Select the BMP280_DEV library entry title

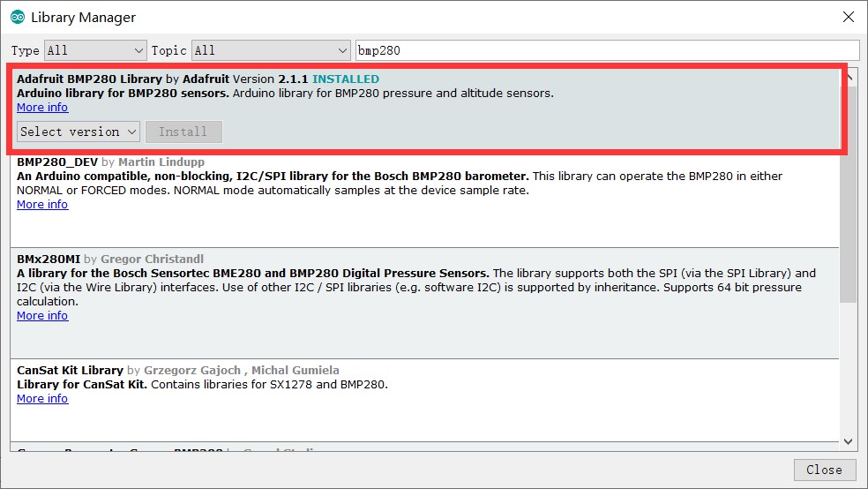point(57,162)
